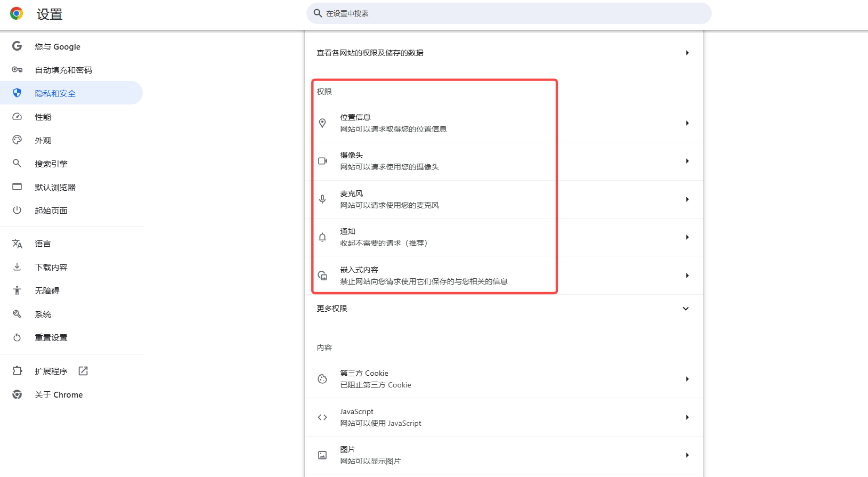Click the speedometer icon for 性能
The image size is (868, 477).
(x=17, y=117)
